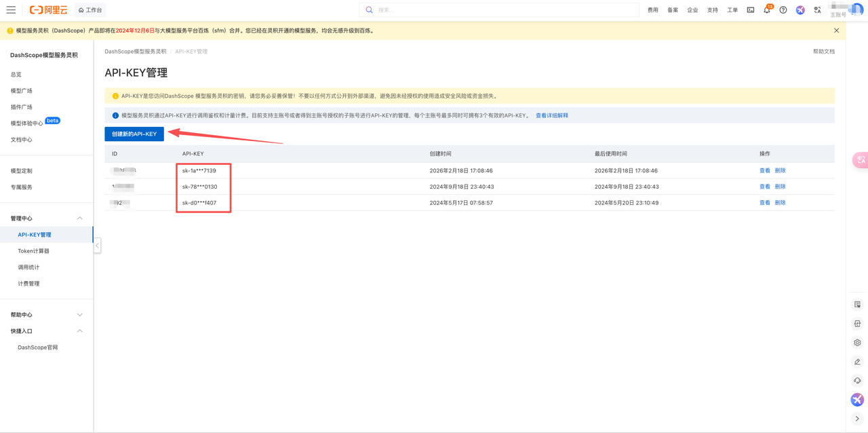868x433 pixels.
Task: Open the AI assistant icon in top bar
Action: click(800, 10)
